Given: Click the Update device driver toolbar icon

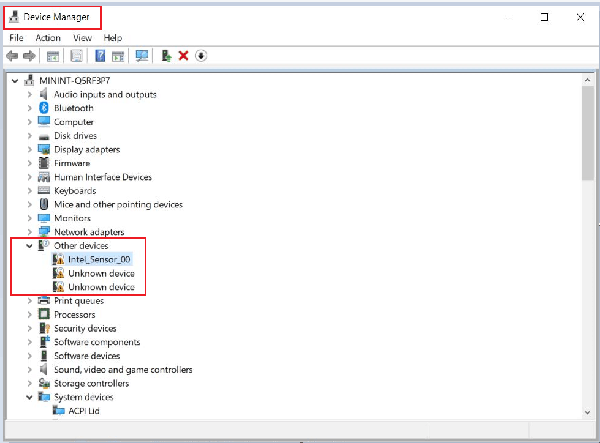Looking at the screenshot, I should pyautogui.click(x=166, y=56).
